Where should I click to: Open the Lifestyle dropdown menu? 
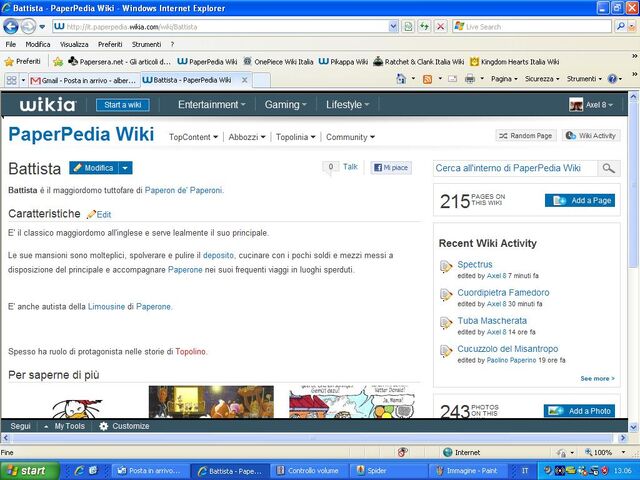click(x=347, y=104)
